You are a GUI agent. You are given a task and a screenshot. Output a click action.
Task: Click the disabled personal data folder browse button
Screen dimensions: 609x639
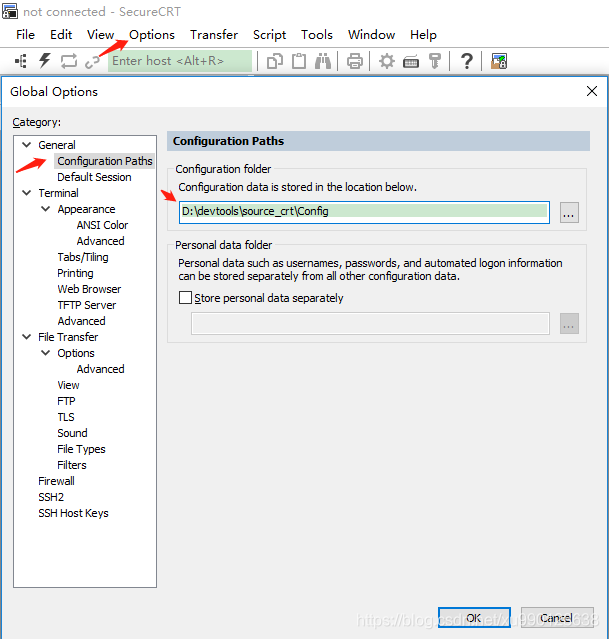tap(569, 324)
